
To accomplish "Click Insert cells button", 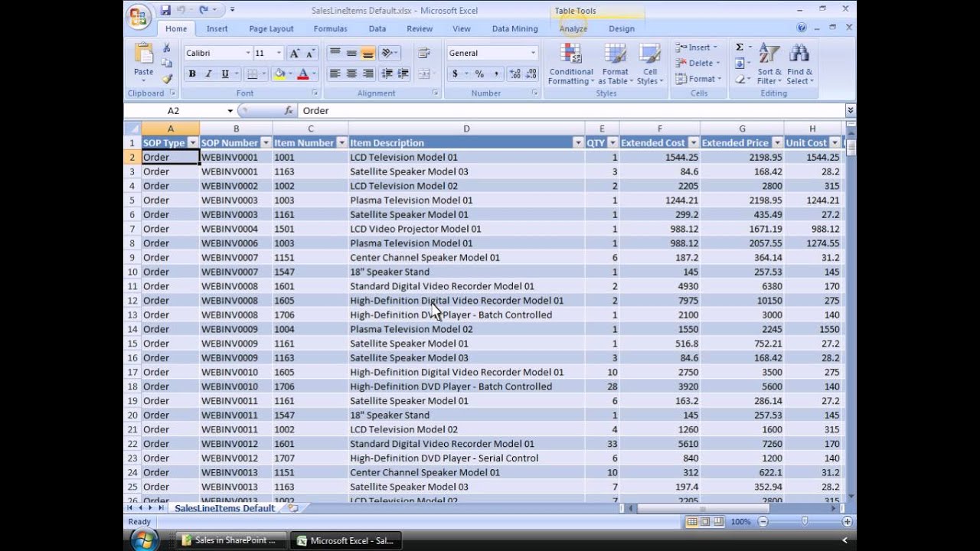I will 697,47.
